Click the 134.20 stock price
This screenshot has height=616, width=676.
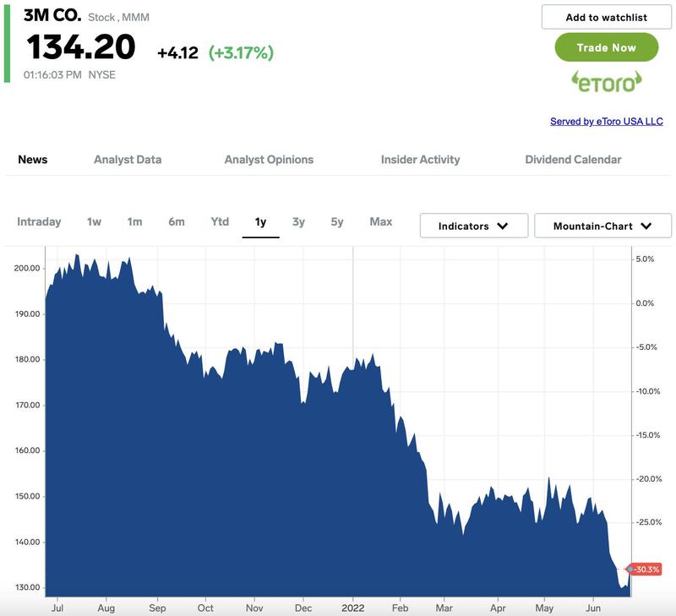(81, 47)
